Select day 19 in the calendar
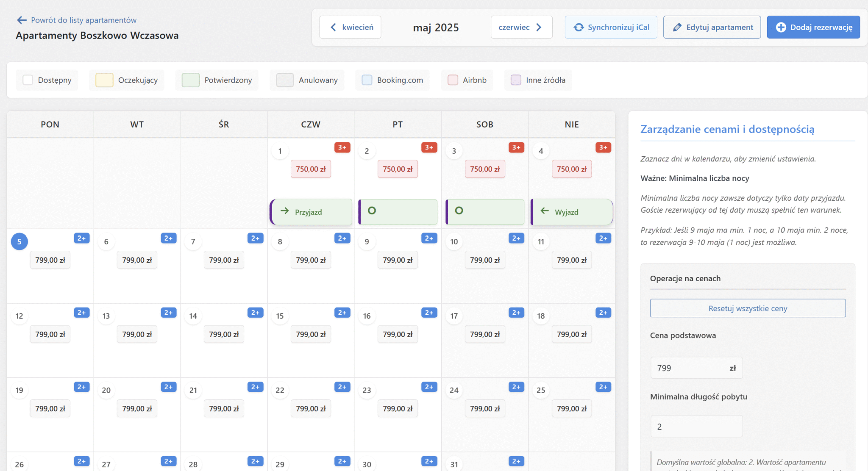Viewport: 868px width, 471px height. (19, 390)
